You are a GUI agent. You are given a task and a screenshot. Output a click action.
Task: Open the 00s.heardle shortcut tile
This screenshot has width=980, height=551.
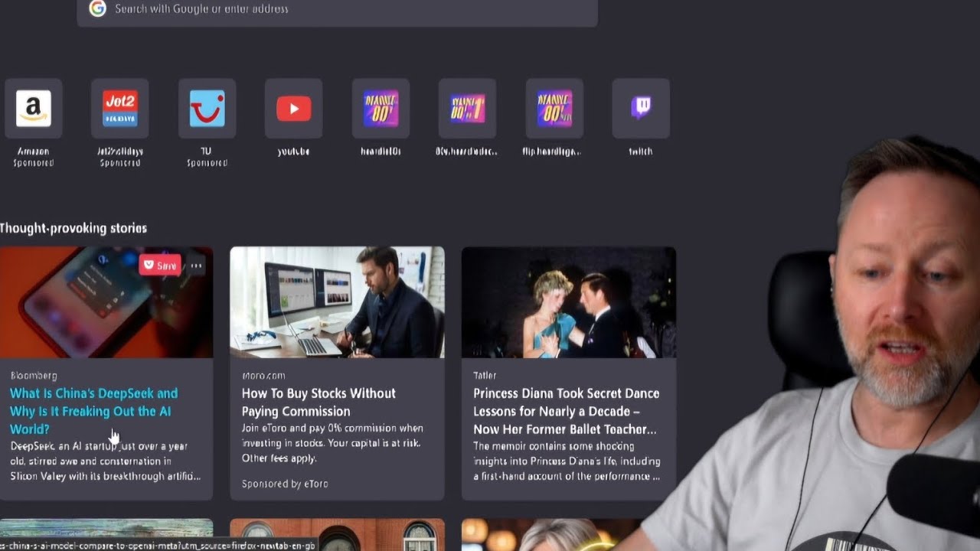click(467, 109)
